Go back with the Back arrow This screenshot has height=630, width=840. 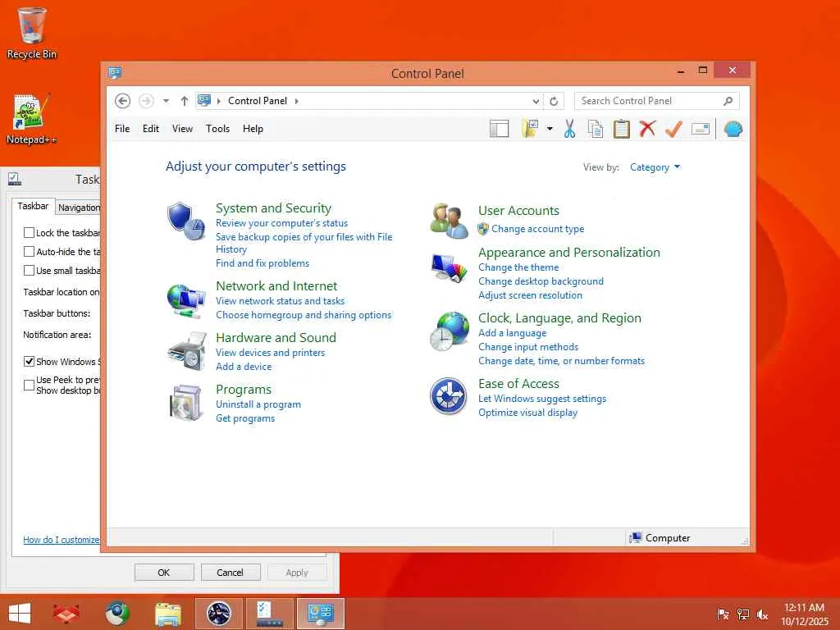[123, 101]
